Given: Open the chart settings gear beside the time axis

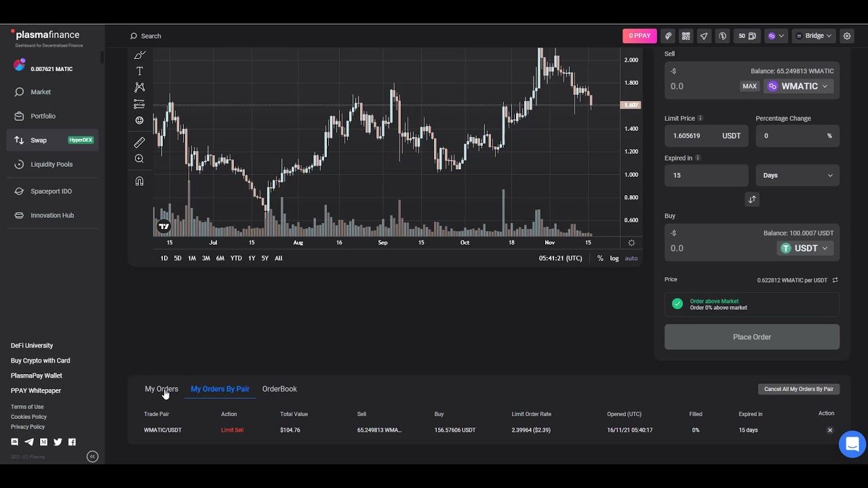Looking at the screenshot, I should tap(631, 243).
